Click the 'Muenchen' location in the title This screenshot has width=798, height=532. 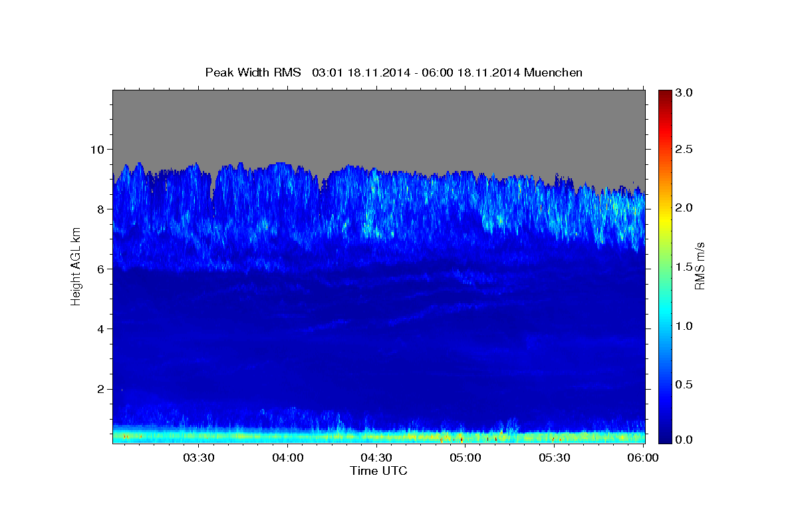click(x=553, y=72)
